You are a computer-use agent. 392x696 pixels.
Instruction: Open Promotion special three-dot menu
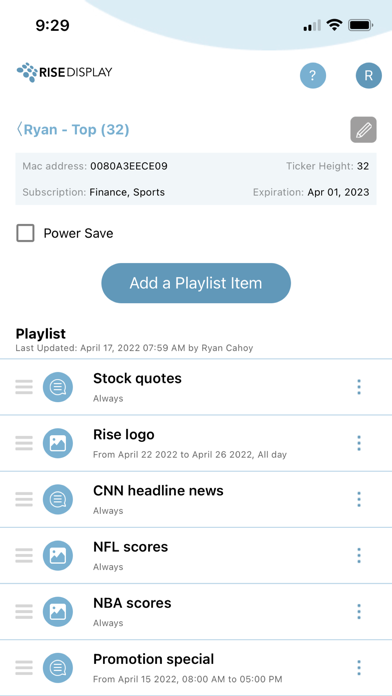(359, 668)
